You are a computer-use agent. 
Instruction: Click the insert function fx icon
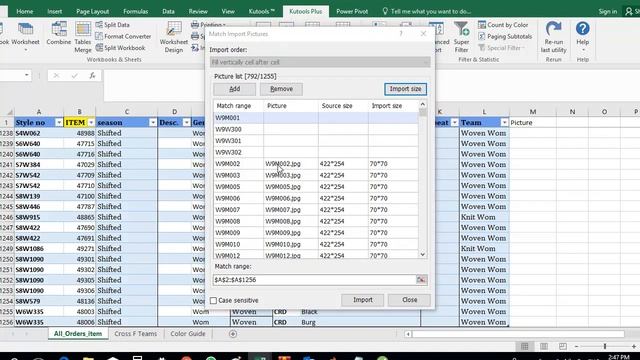click(x=93, y=76)
